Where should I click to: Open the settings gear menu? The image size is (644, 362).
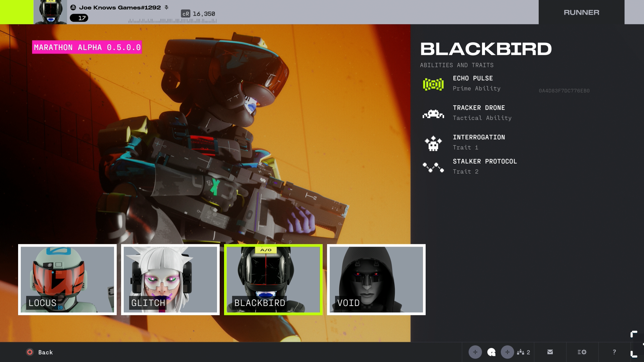pyautogui.click(x=582, y=352)
